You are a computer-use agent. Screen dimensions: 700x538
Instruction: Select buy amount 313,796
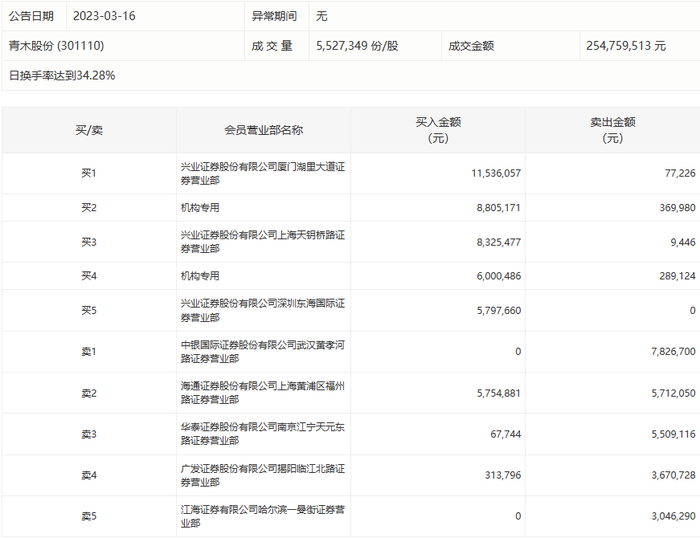click(x=503, y=475)
